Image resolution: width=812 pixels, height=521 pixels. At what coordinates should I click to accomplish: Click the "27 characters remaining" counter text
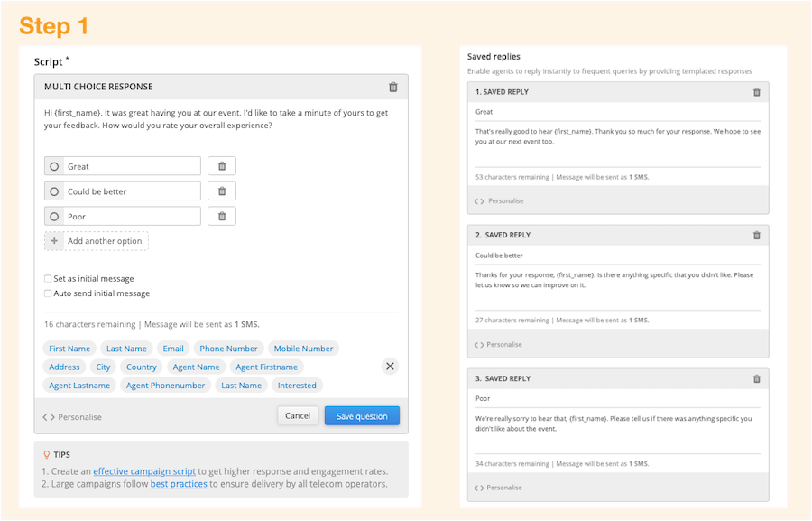tap(512, 321)
